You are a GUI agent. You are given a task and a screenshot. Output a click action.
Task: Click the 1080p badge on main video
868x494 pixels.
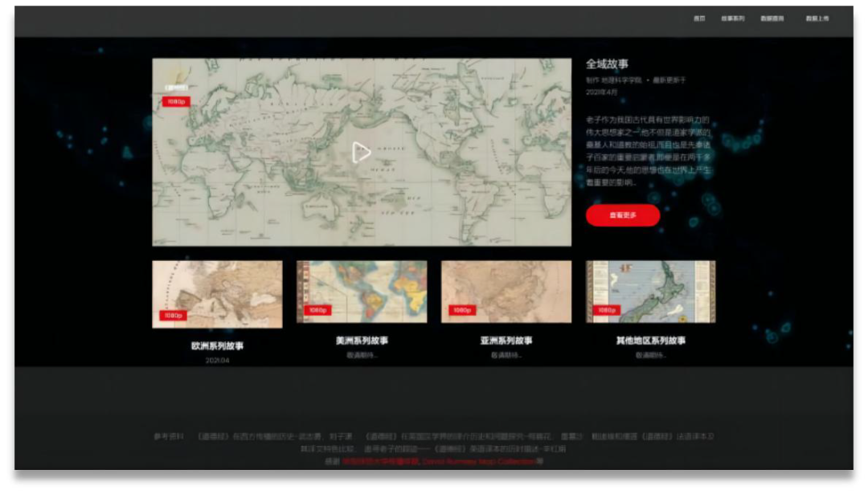(175, 102)
